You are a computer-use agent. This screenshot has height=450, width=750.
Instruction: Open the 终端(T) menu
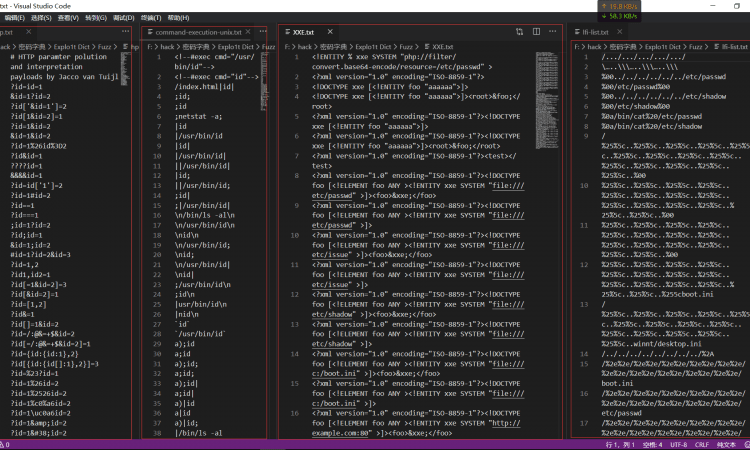pyautogui.click(x=151, y=18)
